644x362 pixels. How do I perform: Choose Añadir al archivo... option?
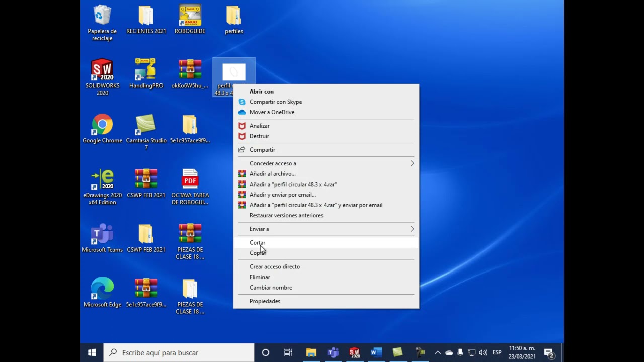[326, 174]
